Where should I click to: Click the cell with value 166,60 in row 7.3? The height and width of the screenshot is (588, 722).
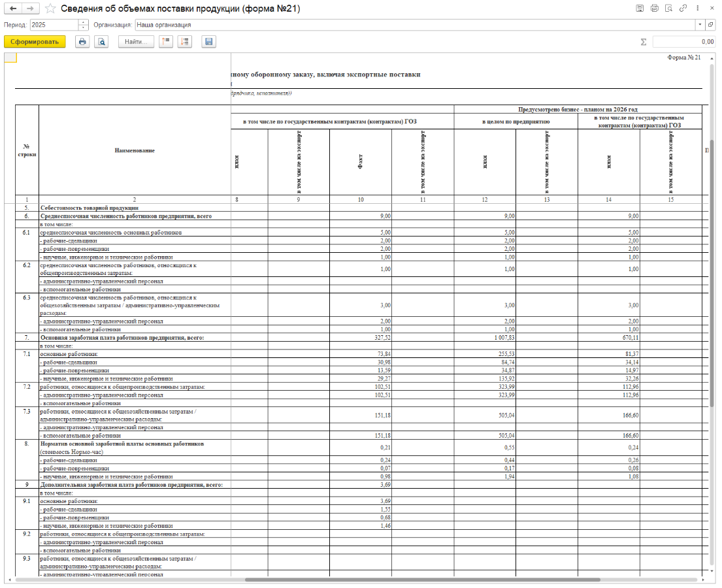[609, 416]
